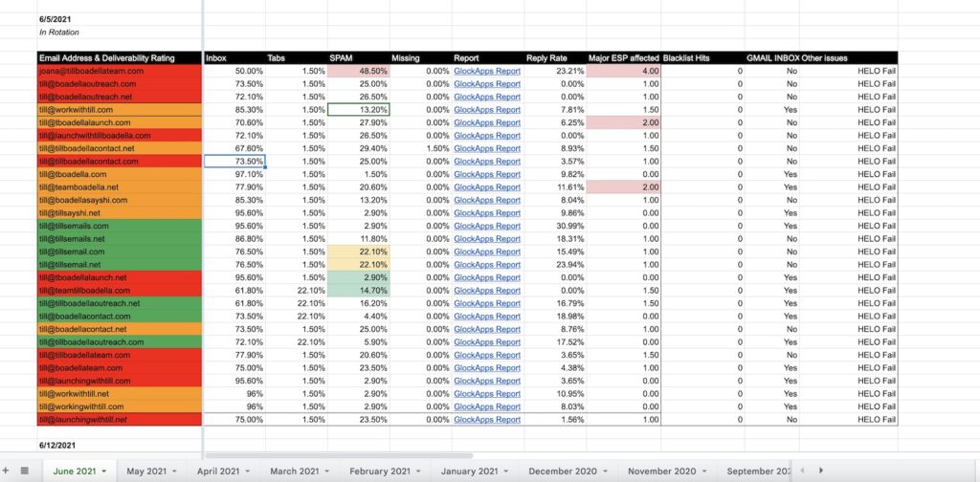Image resolution: width=980 pixels, height=482 pixels.
Task: Open GlockApps Report for till@tillsayshi.net
Action: 487,213
